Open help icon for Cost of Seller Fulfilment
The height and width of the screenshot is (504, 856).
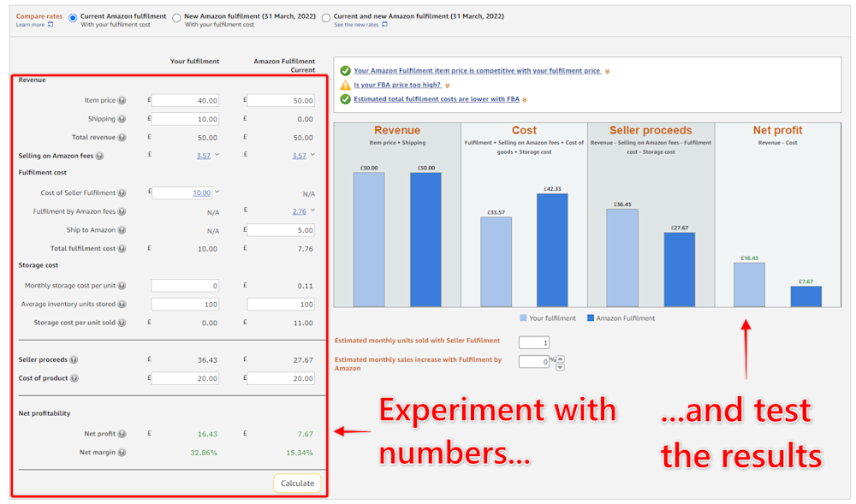[x=122, y=193]
